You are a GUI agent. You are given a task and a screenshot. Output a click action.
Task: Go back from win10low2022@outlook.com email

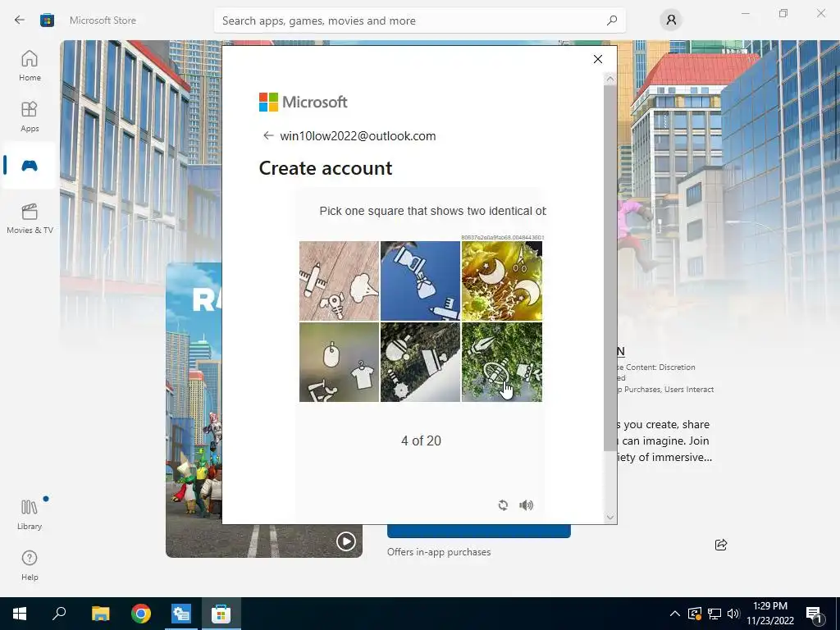[x=268, y=135]
